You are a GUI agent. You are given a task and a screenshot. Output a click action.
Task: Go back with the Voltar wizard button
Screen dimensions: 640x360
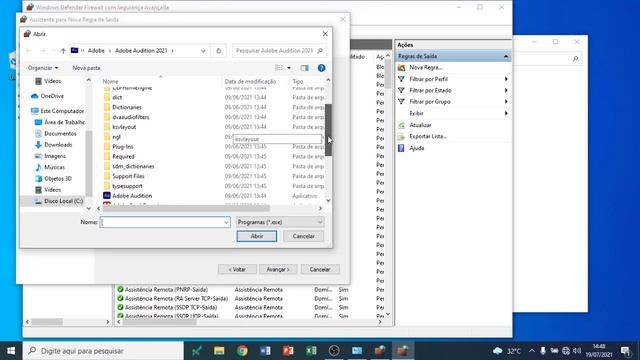coord(237,269)
